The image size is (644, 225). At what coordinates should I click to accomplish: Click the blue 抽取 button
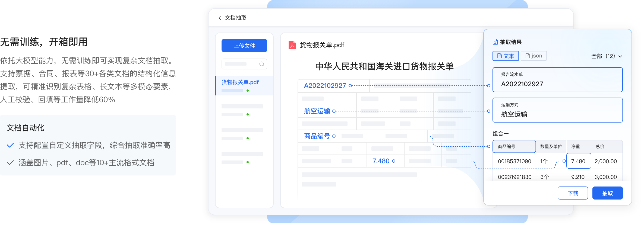coord(608,193)
